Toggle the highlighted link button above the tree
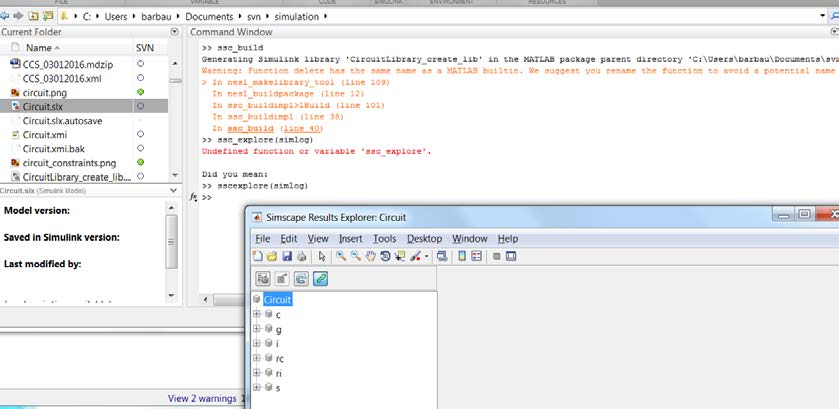This screenshot has width=839, height=409. [320, 278]
